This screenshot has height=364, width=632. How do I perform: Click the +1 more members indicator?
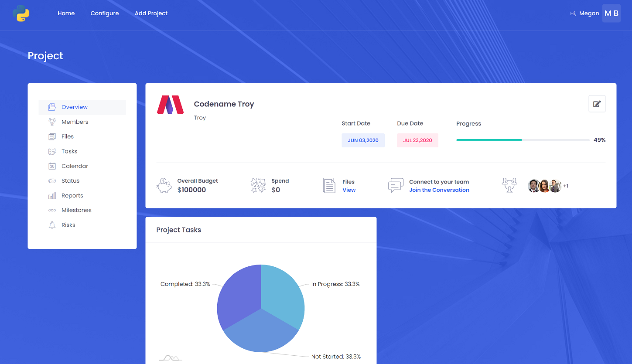566,186
